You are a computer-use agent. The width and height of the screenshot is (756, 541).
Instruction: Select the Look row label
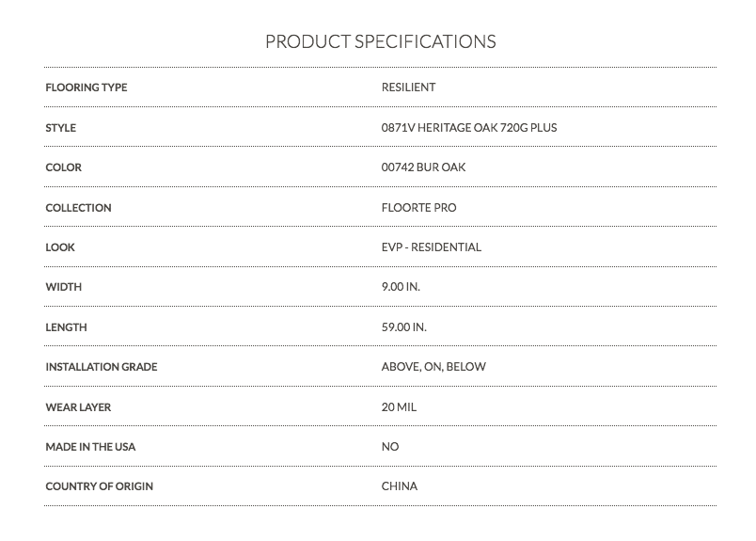pos(60,247)
